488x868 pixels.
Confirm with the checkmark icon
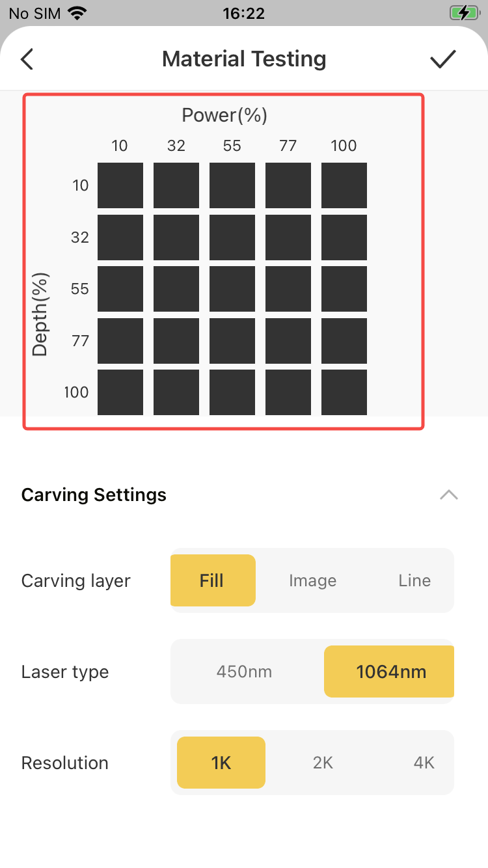click(443, 59)
